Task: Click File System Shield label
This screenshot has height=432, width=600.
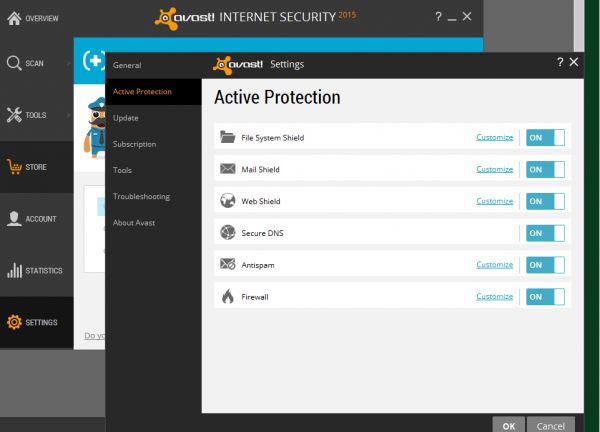Action: point(272,138)
